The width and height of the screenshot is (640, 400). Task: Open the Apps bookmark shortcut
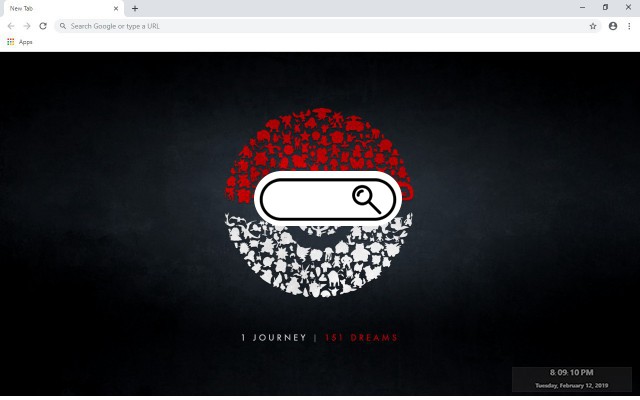point(20,42)
